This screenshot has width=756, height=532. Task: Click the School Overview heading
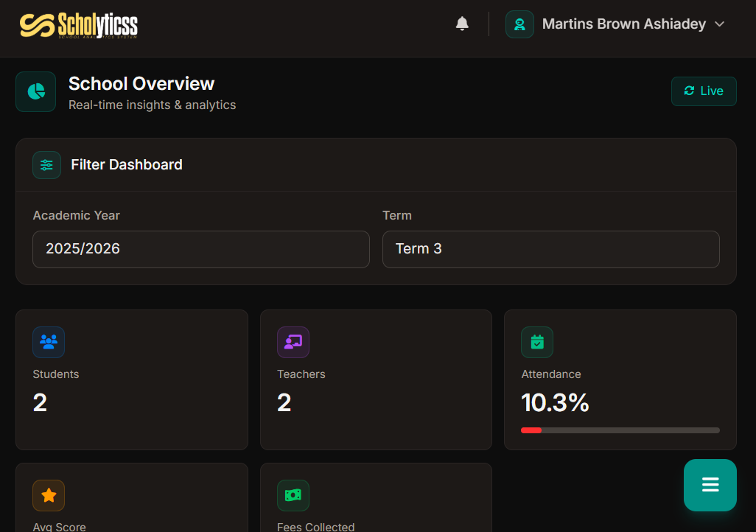pyautogui.click(x=141, y=84)
